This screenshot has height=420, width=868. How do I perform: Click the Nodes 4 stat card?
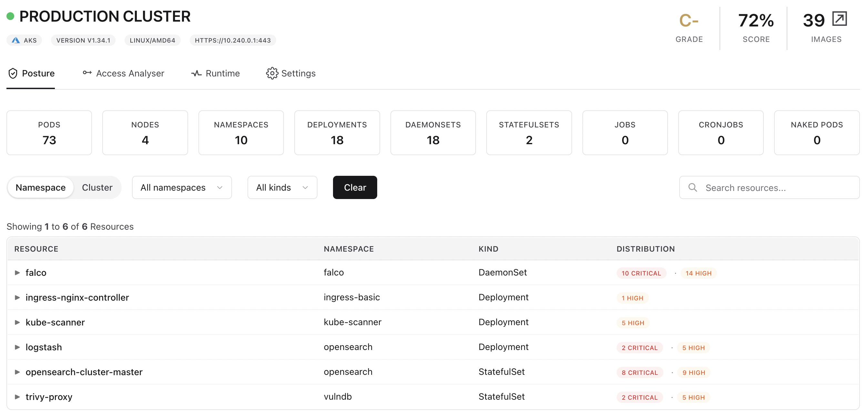pos(145,133)
